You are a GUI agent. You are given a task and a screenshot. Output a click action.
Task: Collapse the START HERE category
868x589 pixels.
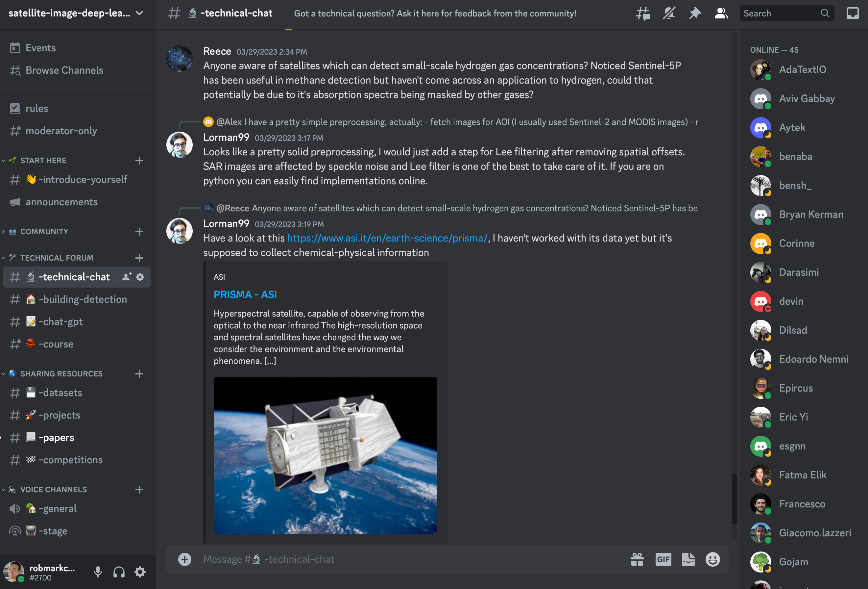tap(43, 160)
